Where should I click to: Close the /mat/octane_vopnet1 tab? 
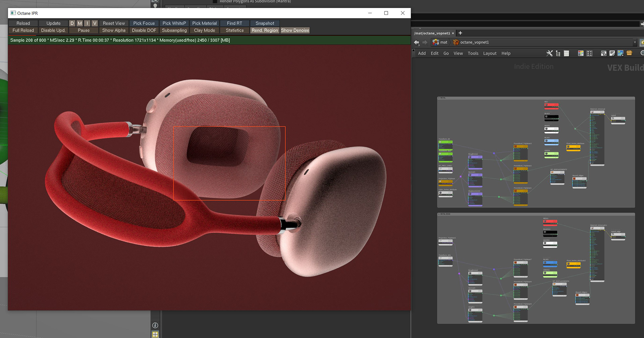coord(453,33)
